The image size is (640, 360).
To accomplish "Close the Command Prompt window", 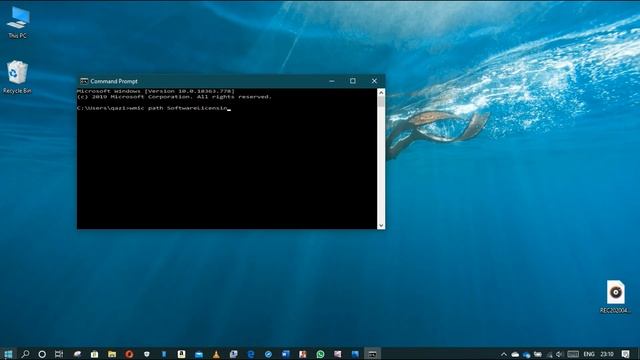I will pos(374,81).
